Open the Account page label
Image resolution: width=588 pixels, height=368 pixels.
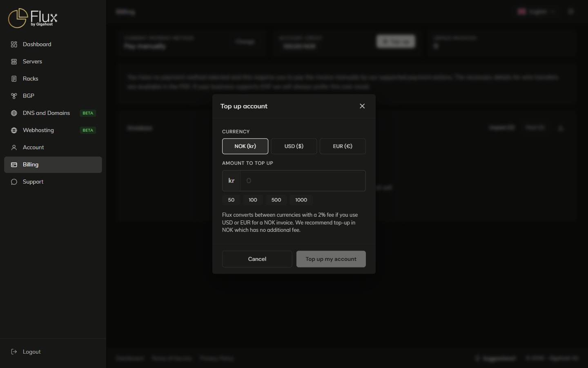tap(33, 147)
